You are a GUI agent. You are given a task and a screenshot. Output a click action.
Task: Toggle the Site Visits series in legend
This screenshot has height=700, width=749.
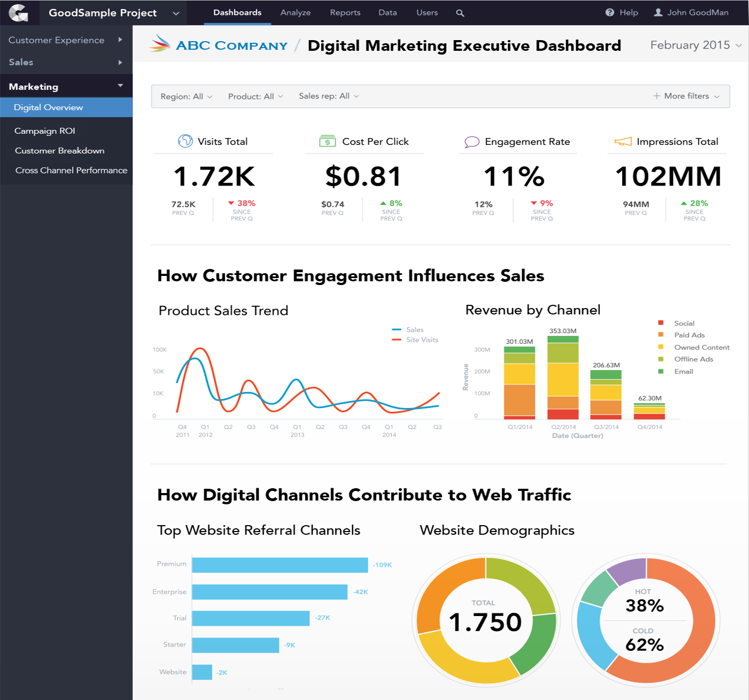tap(415, 340)
